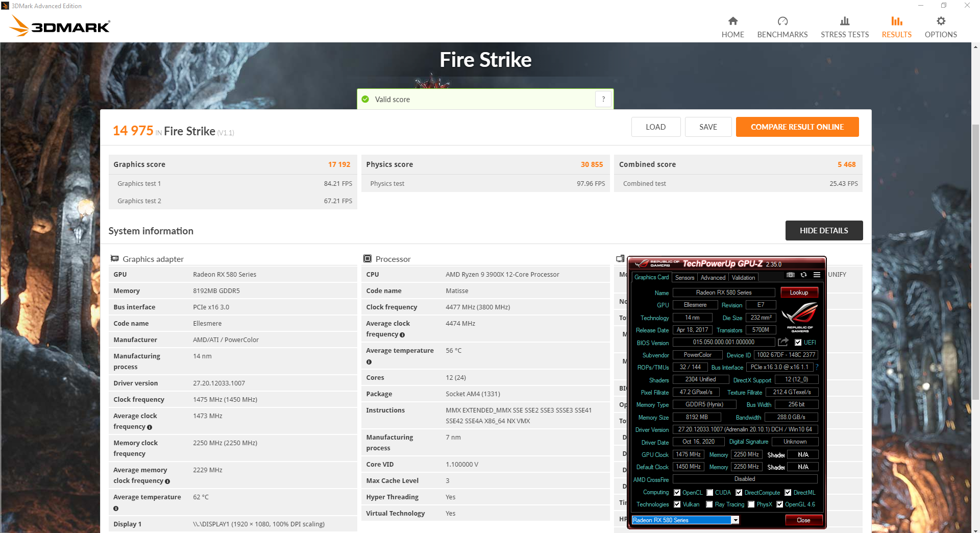Take GPU-Z screenshot with camera icon

tap(791, 275)
